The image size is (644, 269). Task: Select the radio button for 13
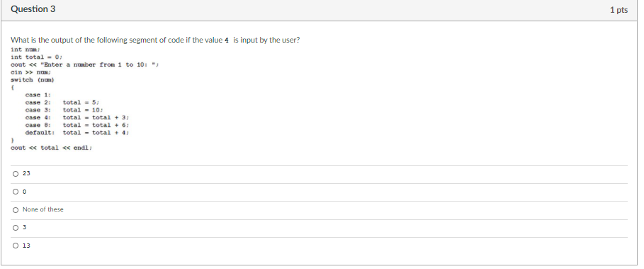16,246
